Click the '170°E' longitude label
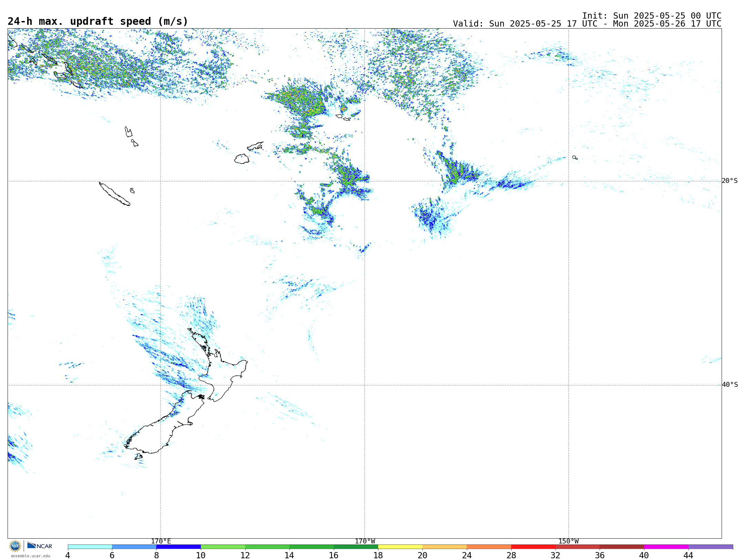Viewport: 744px width, 560px height. (x=161, y=541)
